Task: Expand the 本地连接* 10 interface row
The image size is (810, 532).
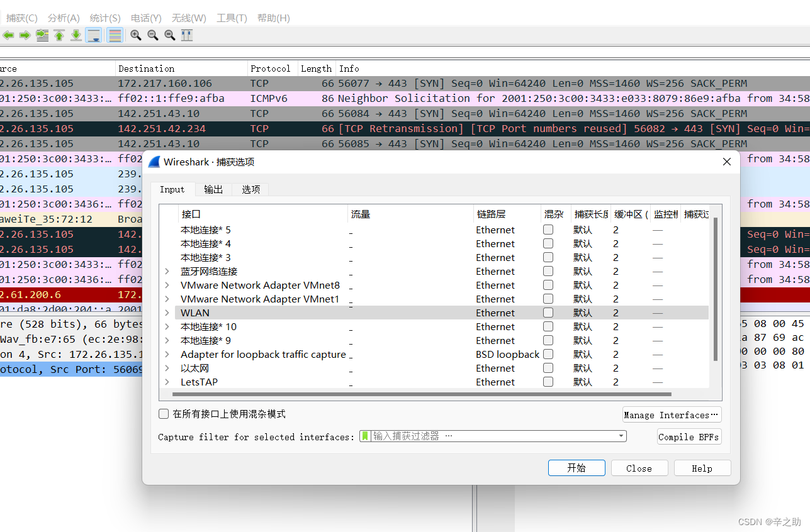Action: point(167,326)
